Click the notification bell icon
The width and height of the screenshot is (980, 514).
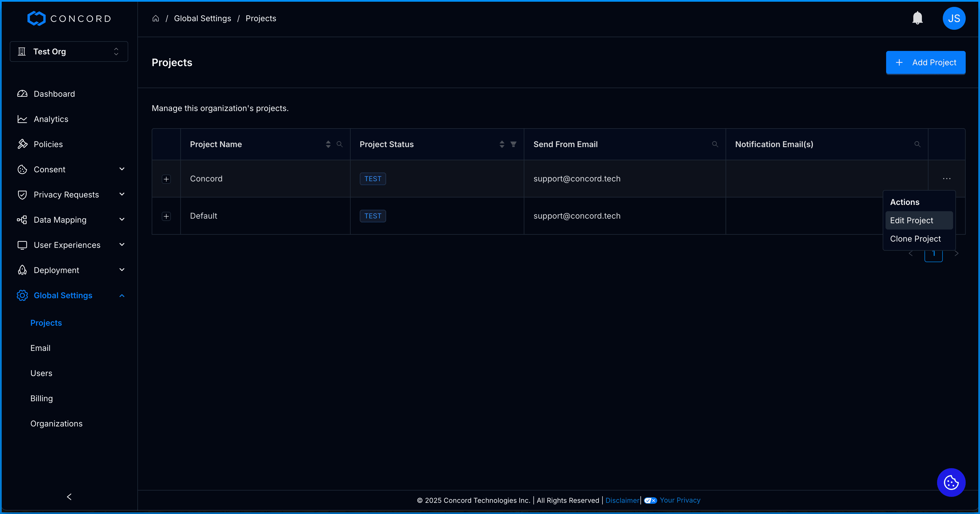[x=917, y=18]
